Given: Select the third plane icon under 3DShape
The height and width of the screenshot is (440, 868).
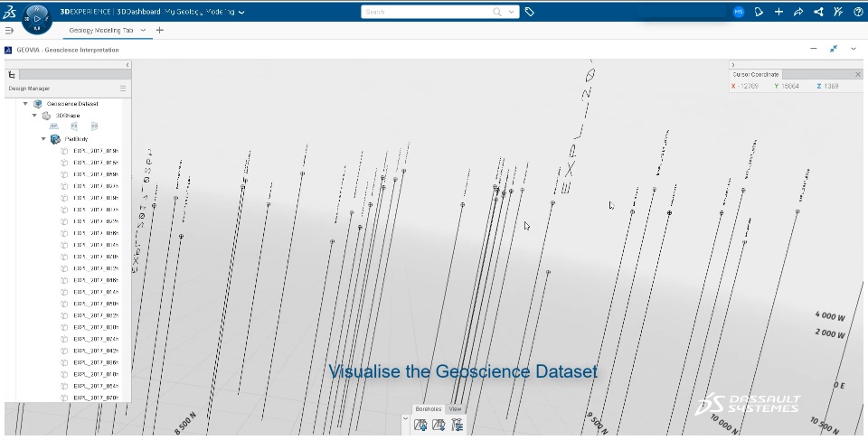Looking at the screenshot, I should tap(95, 126).
